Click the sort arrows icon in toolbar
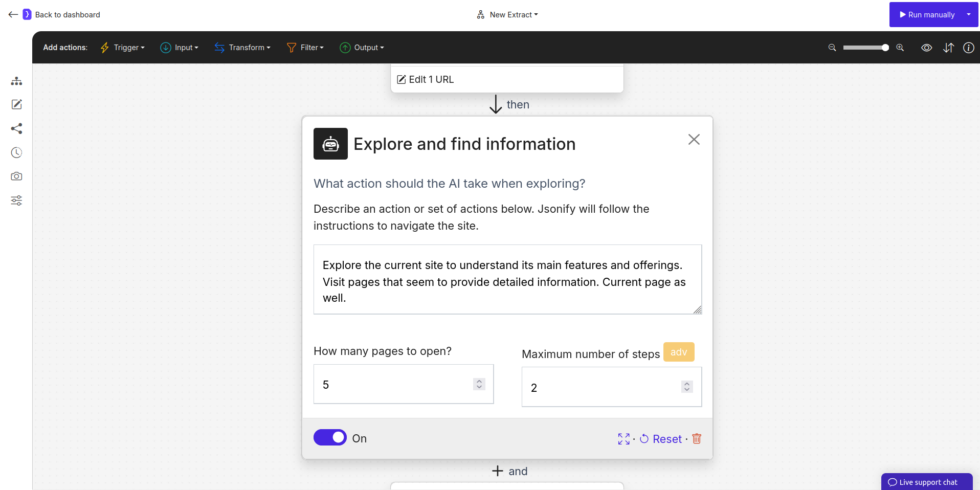980x490 pixels. (948, 48)
